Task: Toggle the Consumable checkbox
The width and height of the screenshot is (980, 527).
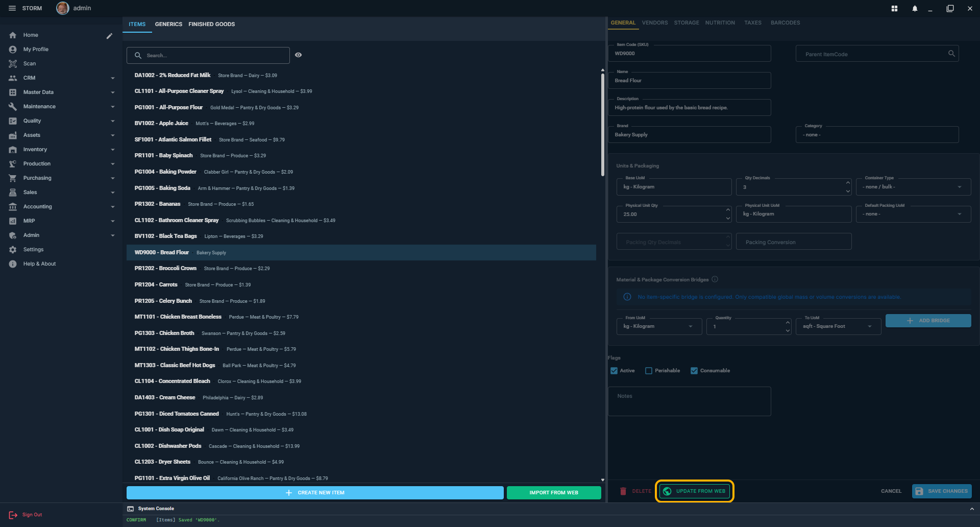Action: (694, 371)
